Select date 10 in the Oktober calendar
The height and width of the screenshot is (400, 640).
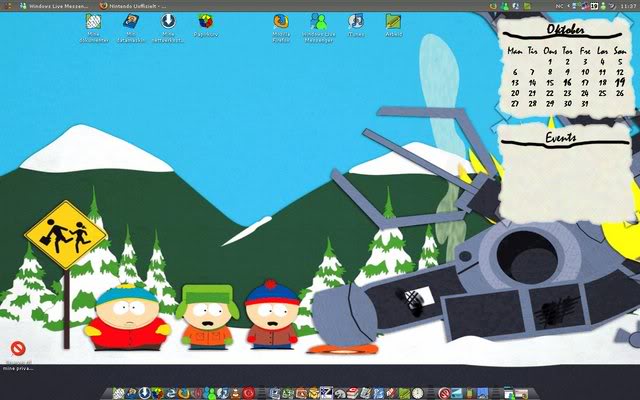click(x=585, y=72)
